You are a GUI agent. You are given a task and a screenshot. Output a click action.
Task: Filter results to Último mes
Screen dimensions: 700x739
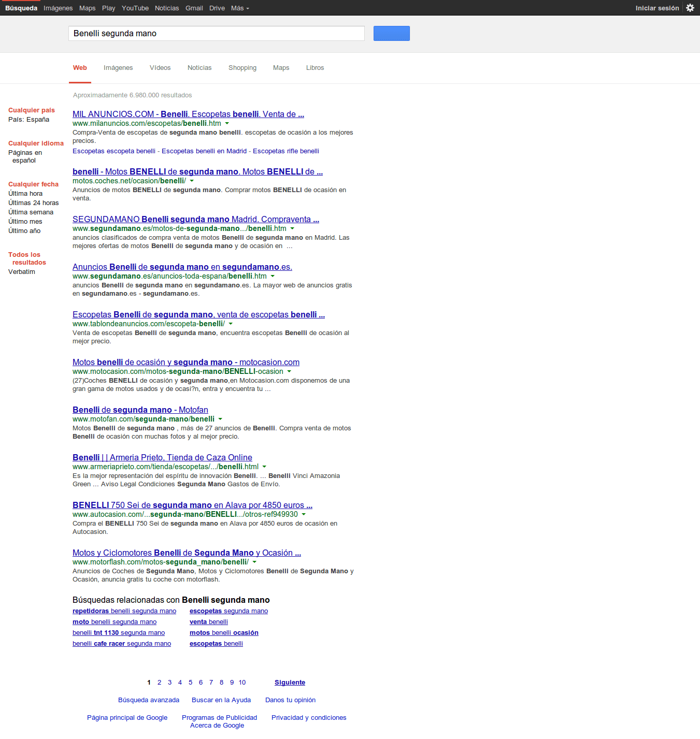tap(25, 222)
